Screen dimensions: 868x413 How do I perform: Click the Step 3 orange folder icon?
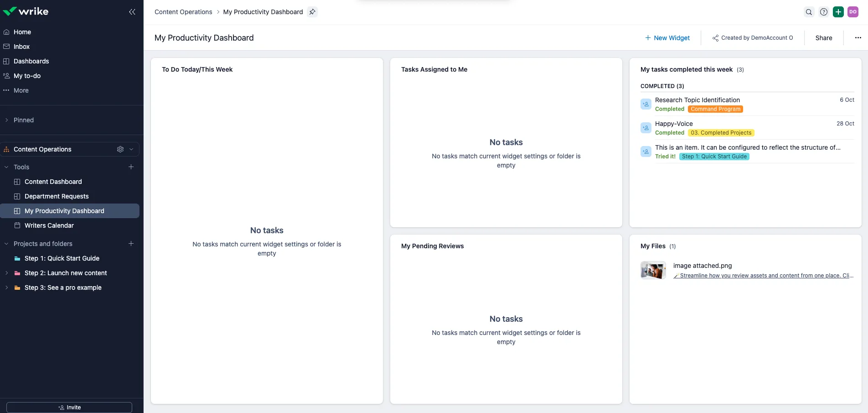click(x=17, y=288)
